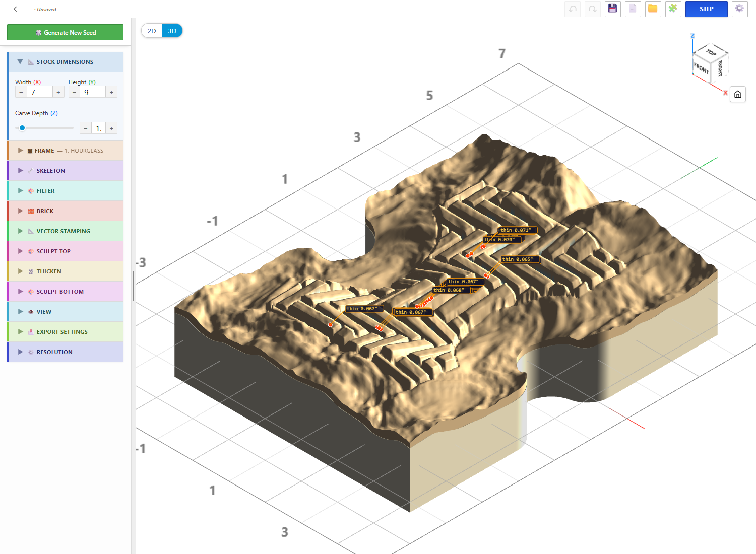Viewport: 756px width, 554px height.
Task: Focus the Height (Y) input field
Action: (x=93, y=92)
